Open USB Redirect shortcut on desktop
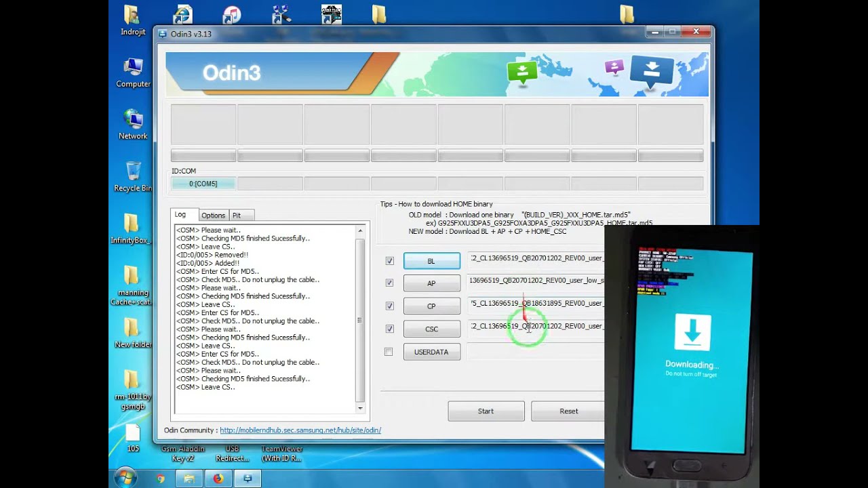 (232, 453)
